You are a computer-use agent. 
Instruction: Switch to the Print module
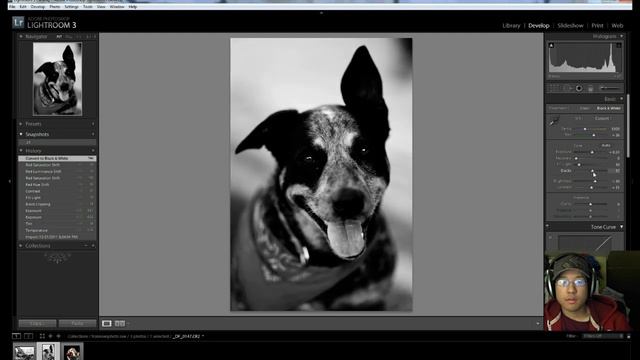click(x=597, y=25)
